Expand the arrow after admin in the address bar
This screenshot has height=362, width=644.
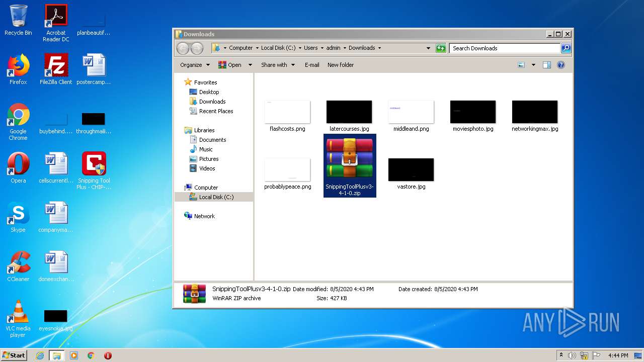[x=345, y=48]
